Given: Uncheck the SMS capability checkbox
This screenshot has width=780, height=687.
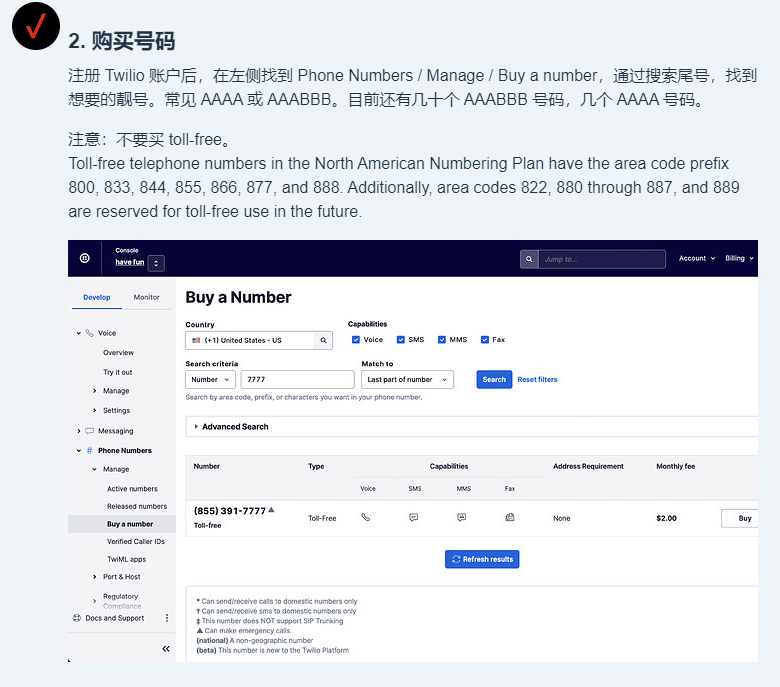Looking at the screenshot, I should (x=400, y=340).
